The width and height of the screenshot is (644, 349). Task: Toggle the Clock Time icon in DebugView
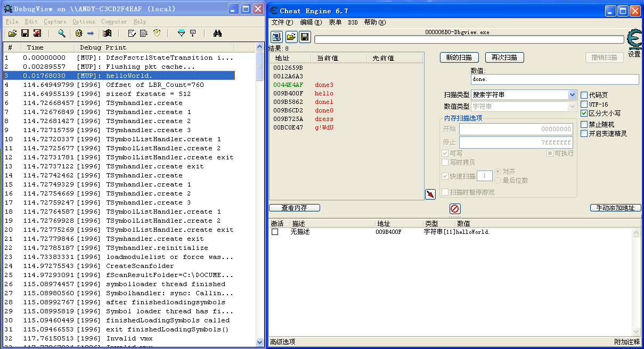click(157, 33)
